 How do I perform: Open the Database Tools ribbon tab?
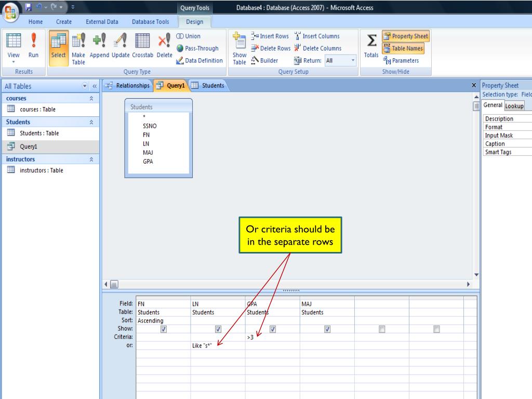click(150, 22)
